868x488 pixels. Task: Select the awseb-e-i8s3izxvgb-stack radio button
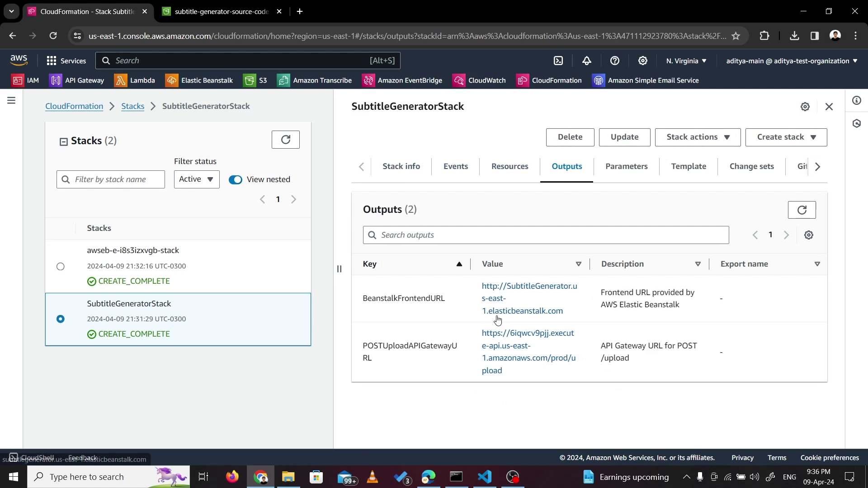tap(61, 266)
